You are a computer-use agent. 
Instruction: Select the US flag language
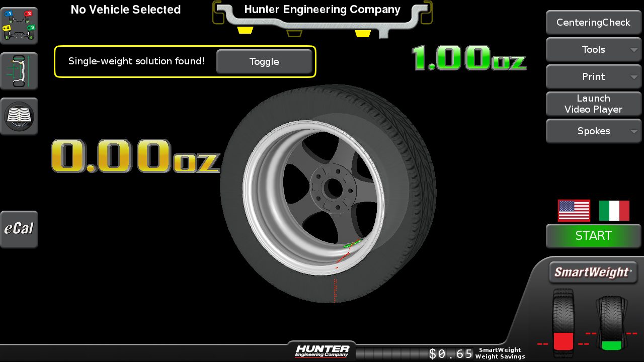point(574,211)
